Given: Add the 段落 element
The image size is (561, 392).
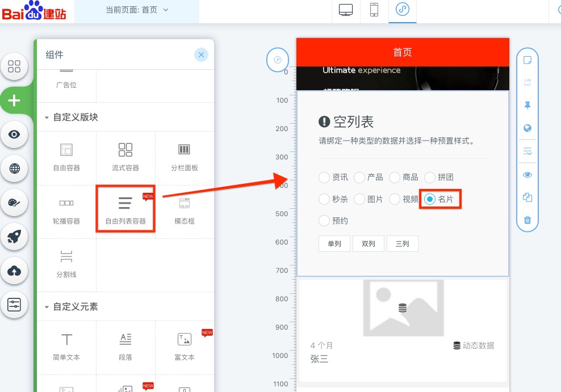Looking at the screenshot, I should pos(125,347).
